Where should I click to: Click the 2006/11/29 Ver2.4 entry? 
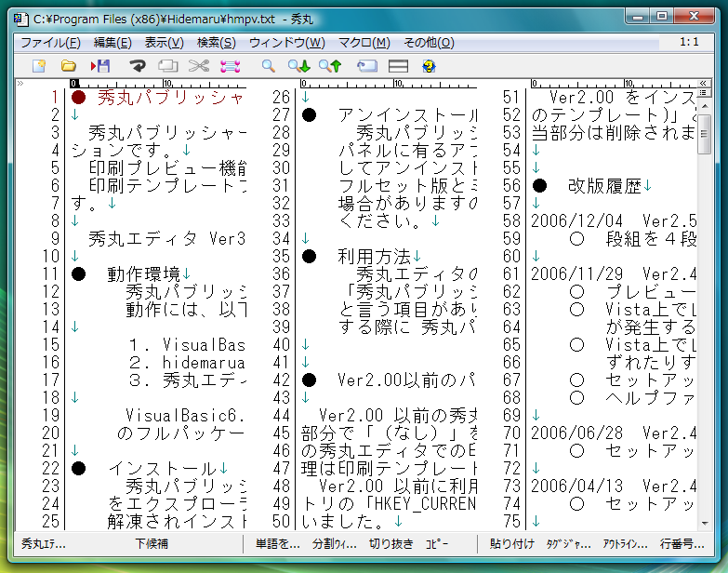point(614,274)
